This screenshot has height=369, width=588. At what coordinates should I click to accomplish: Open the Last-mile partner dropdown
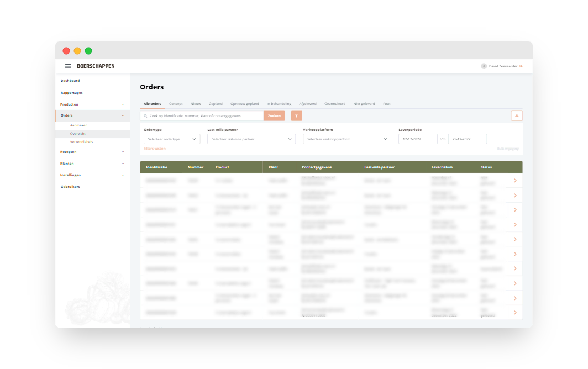251,139
